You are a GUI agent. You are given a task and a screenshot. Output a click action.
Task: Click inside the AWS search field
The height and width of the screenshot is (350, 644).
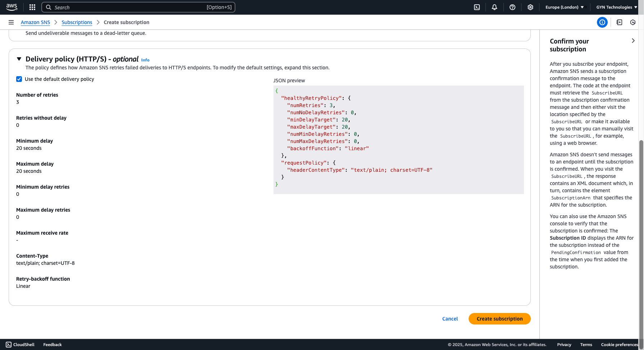pos(138,7)
